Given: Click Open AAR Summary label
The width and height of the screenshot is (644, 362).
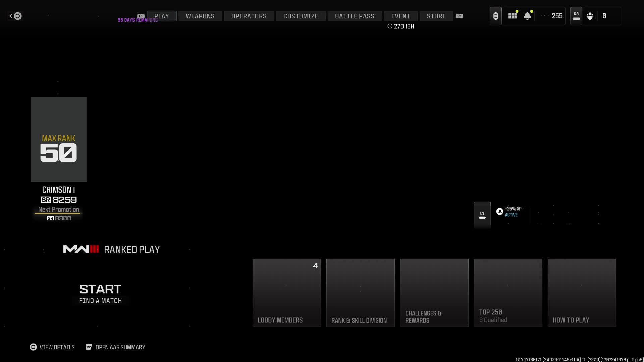Looking at the screenshot, I should 120,347.
